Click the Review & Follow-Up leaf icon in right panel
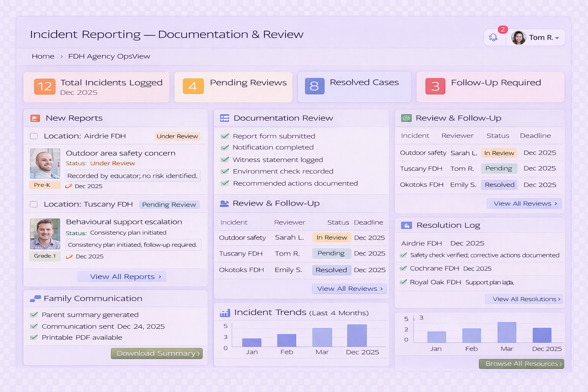 407,118
